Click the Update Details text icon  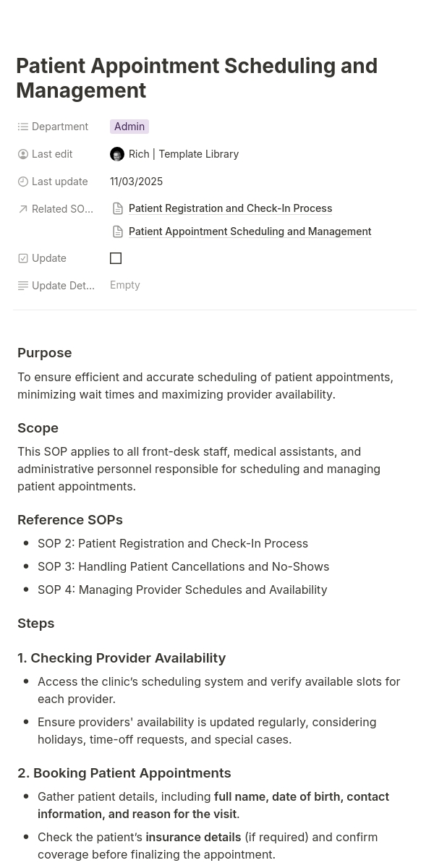(23, 286)
